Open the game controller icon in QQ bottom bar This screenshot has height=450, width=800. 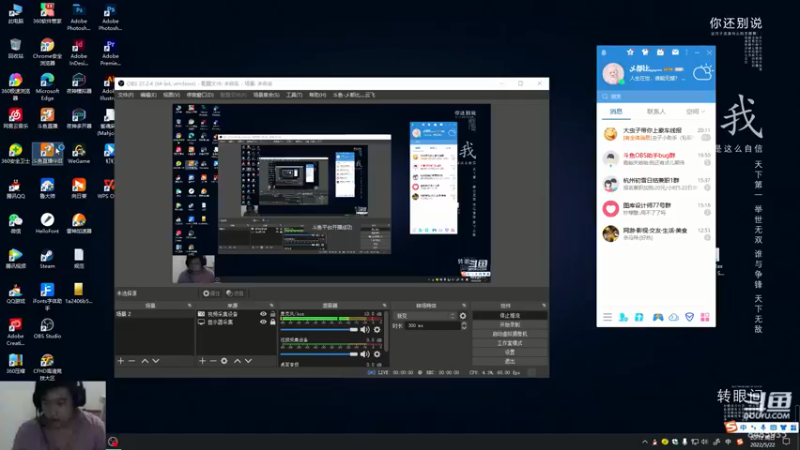point(658,317)
